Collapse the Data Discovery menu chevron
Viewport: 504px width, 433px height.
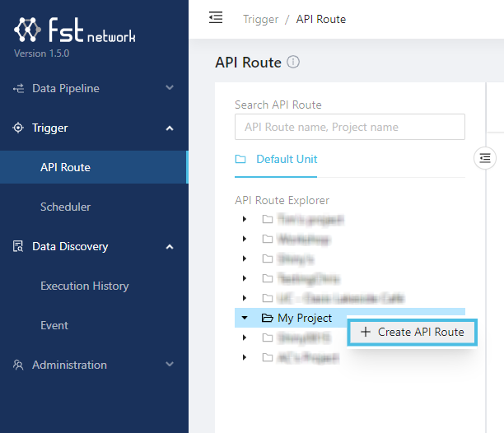pyautogui.click(x=170, y=246)
